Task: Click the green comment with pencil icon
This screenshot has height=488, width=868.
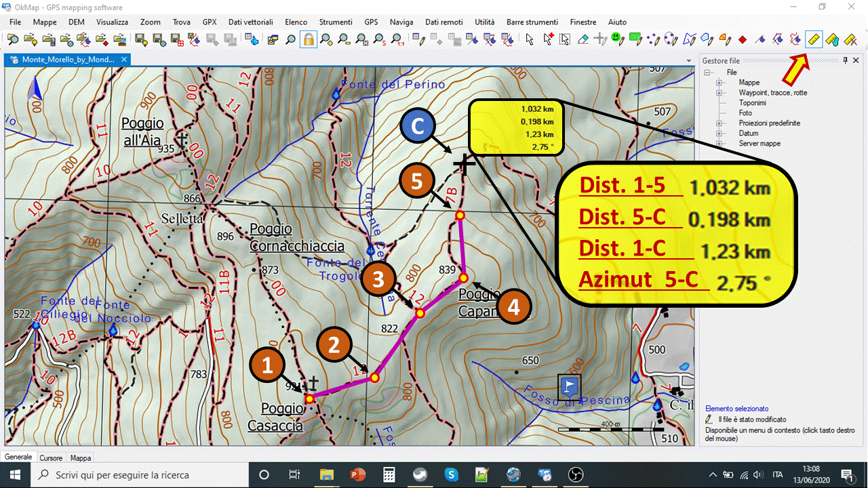Action: (635, 39)
